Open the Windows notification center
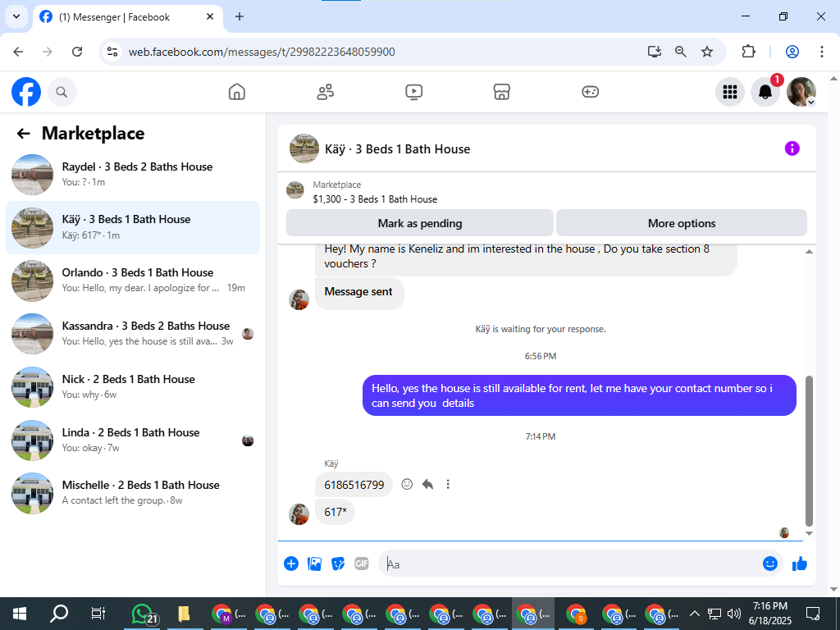The height and width of the screenshot is (630, 840). (x=813, y=614)
